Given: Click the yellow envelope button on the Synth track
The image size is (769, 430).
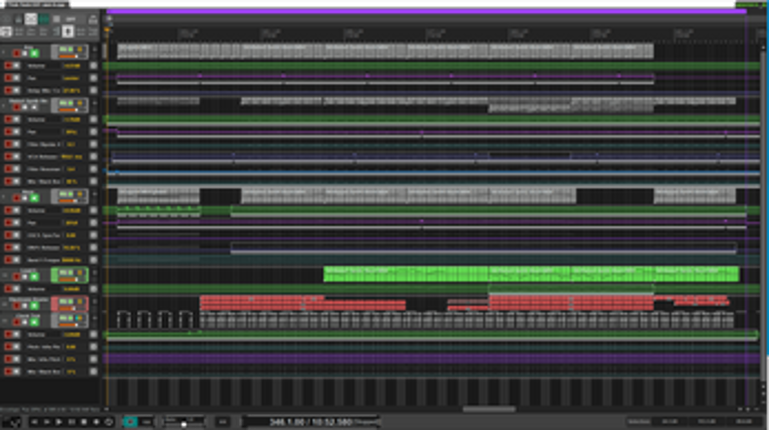Looking at the screenshot, I should coord(79,103).
